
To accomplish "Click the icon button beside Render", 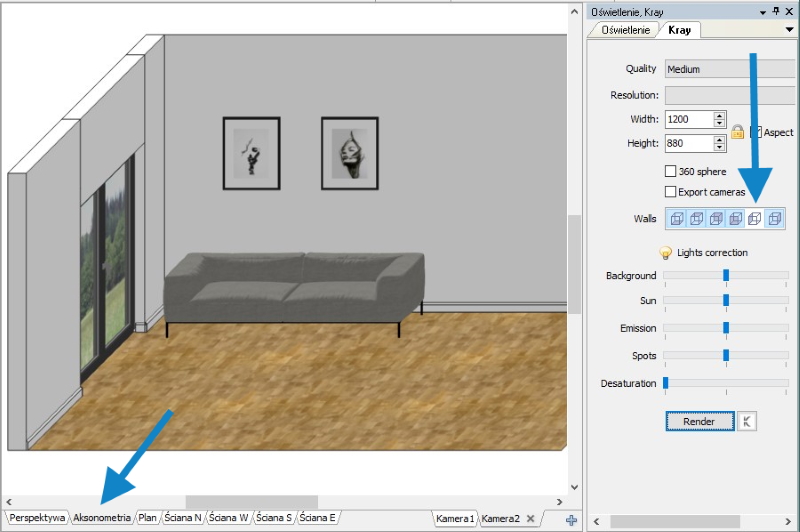I will click(x=746, y=421).
